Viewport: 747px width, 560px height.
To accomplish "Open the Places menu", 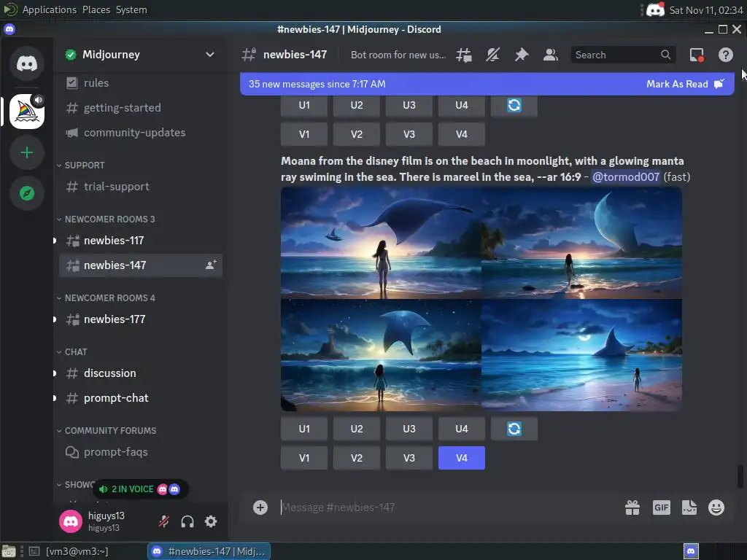I will coord(96,9).
